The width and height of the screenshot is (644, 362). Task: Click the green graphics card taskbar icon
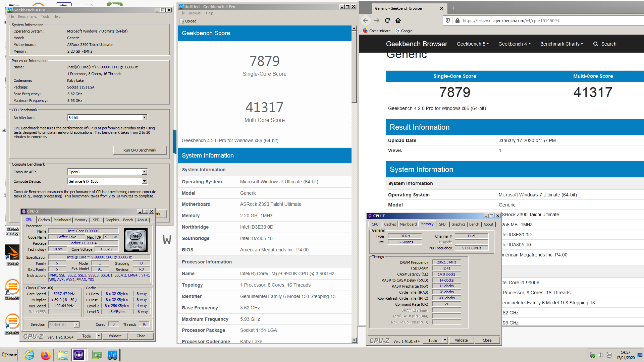(x=97, y=355)
